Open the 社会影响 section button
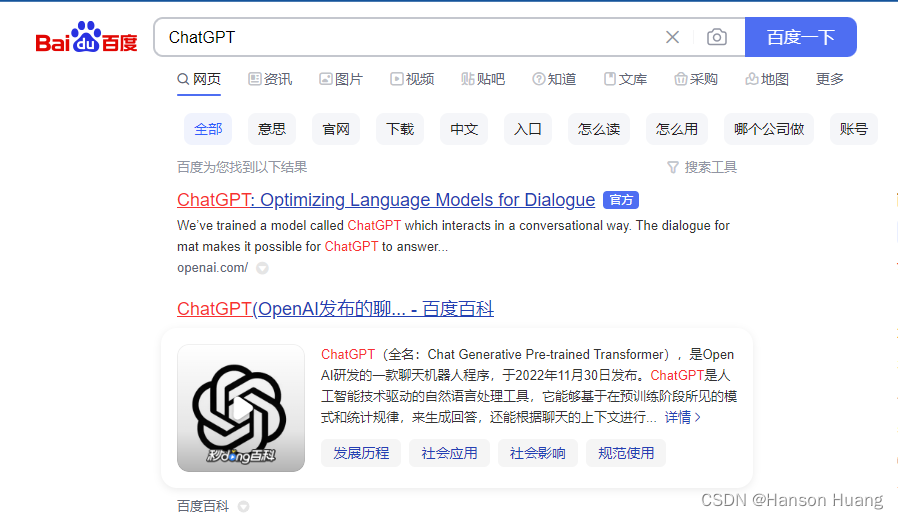The width and height of the screenshot is (898, 519). (x=538, y=453)
